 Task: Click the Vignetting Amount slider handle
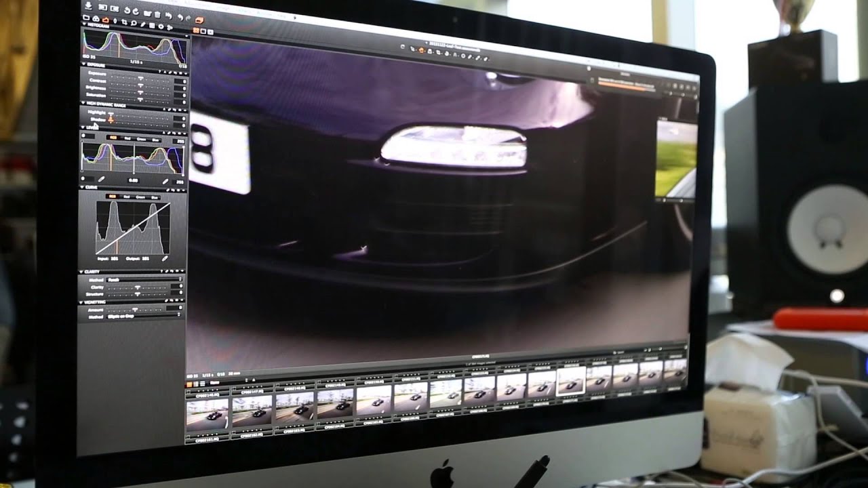(x=134, y=309)
